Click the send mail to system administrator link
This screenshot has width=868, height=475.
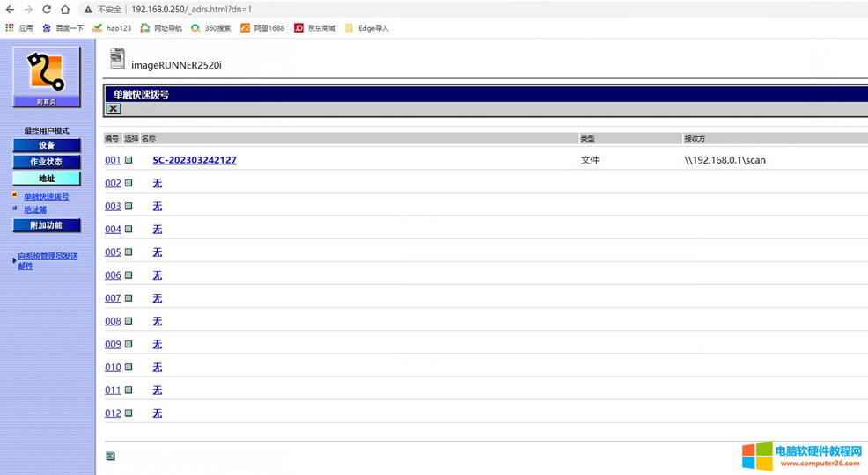(x=48, y=261)
